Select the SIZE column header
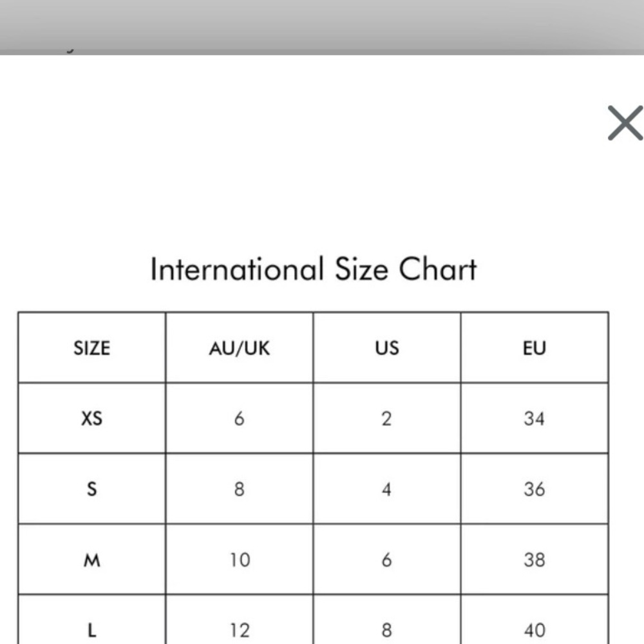Viewport: 644px width, 644px height. point(92,348)
